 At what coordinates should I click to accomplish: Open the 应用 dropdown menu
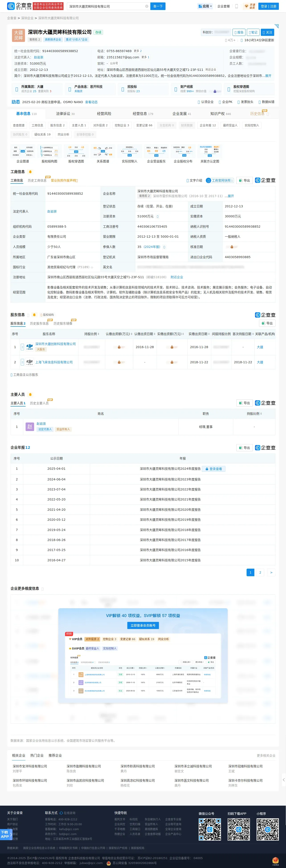coord(205,6)
